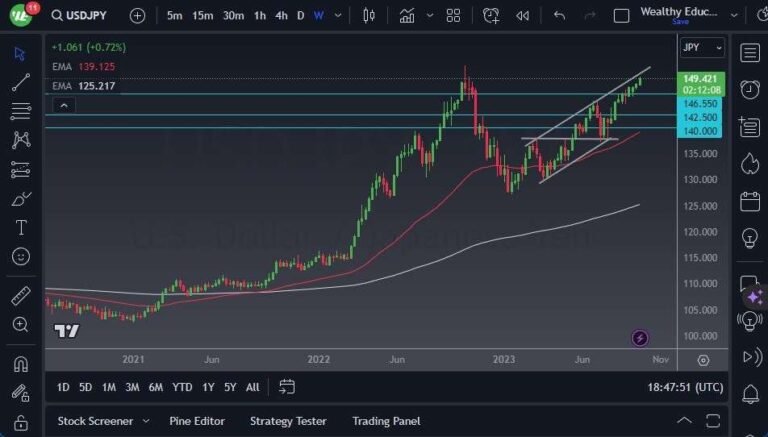
Task: Activate the zoom in tool
Action: pos(20,324)
